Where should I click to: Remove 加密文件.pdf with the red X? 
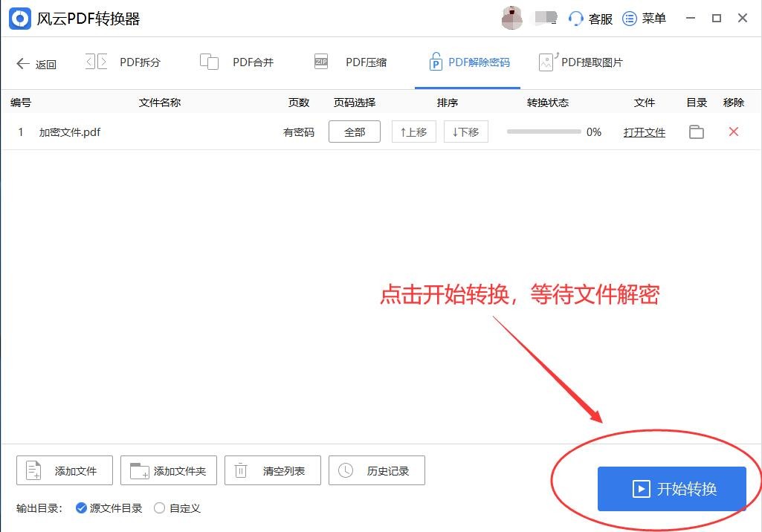pos(733,132)
